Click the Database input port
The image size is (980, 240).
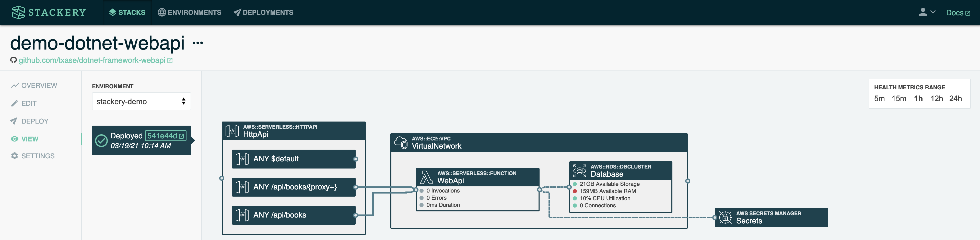569,187
